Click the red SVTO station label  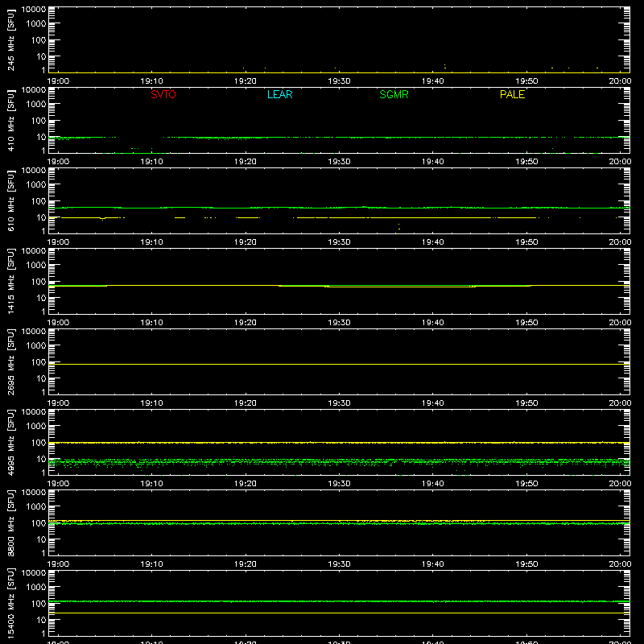(163, 94)
